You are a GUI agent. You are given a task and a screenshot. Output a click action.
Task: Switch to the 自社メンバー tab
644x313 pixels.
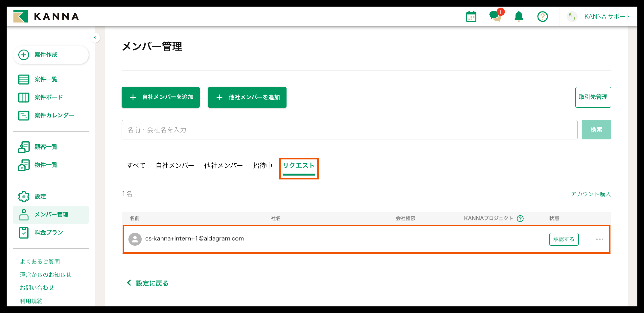(x=175, y=166)
